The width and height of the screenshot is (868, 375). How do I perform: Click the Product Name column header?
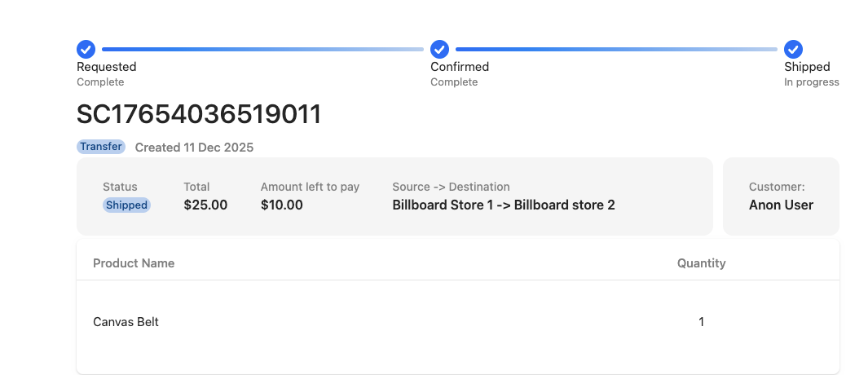(134, 263)
